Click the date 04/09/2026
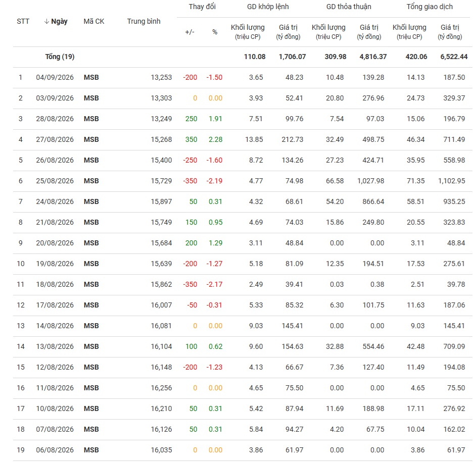 pos(55,77)
